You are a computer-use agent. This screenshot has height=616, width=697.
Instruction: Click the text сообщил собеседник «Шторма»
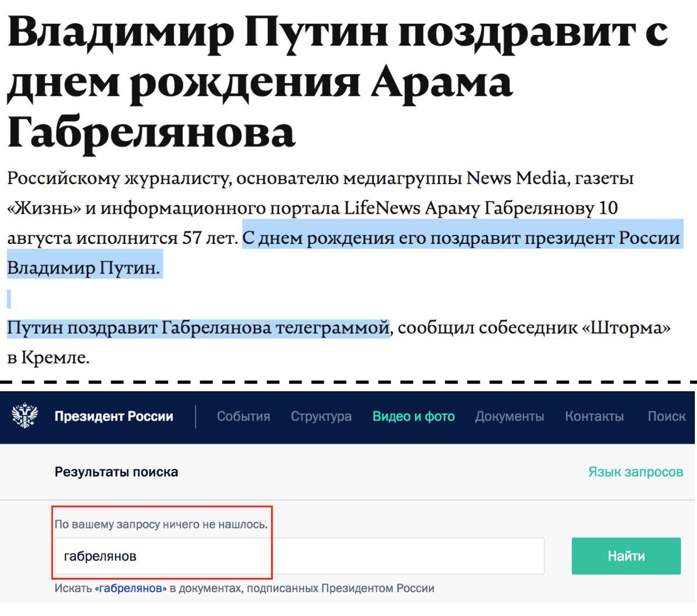(x=534, y=328)
